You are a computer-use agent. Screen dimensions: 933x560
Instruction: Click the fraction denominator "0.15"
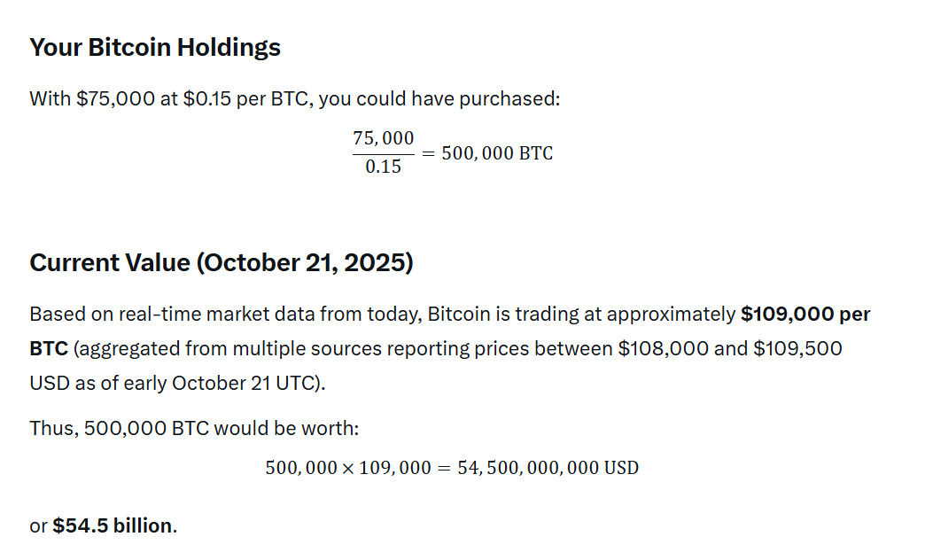(x=383, y=167)
